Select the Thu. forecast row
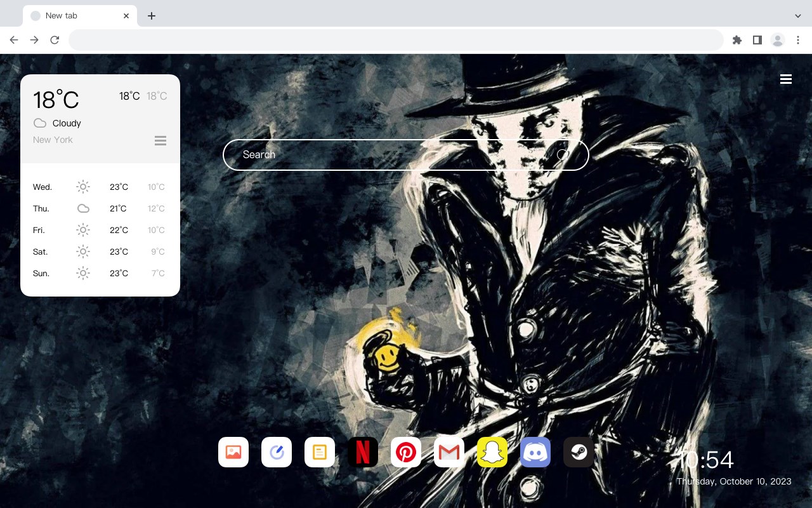This screenshot has width=812, height=508. click(x=100, y=208)
